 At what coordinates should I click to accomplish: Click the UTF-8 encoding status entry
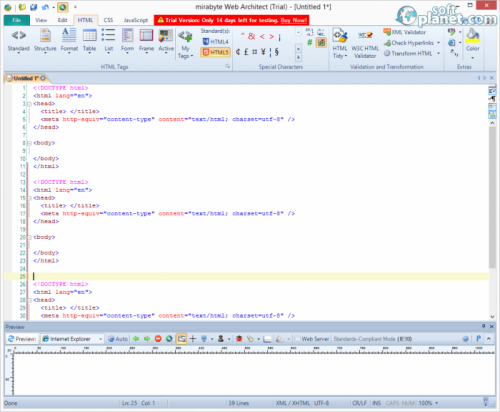click(322, 403)
